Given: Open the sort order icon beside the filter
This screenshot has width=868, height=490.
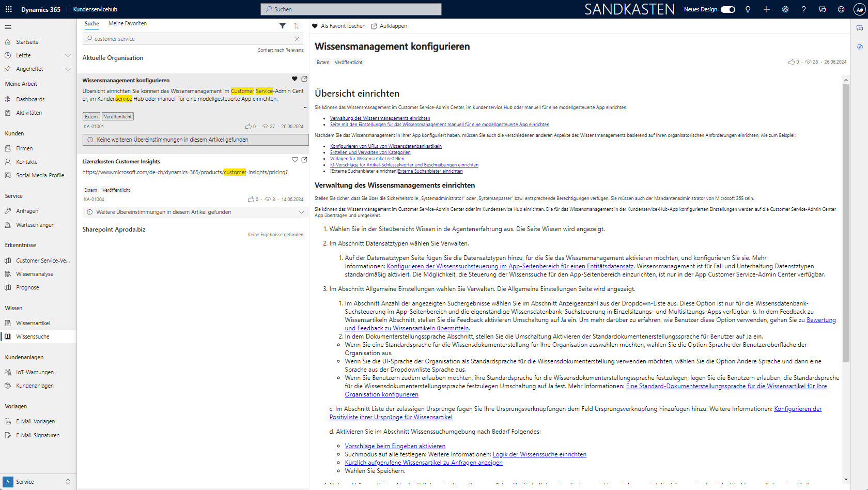Looking at the screenshot, I should pyautogui.click(x=296, y=25).
